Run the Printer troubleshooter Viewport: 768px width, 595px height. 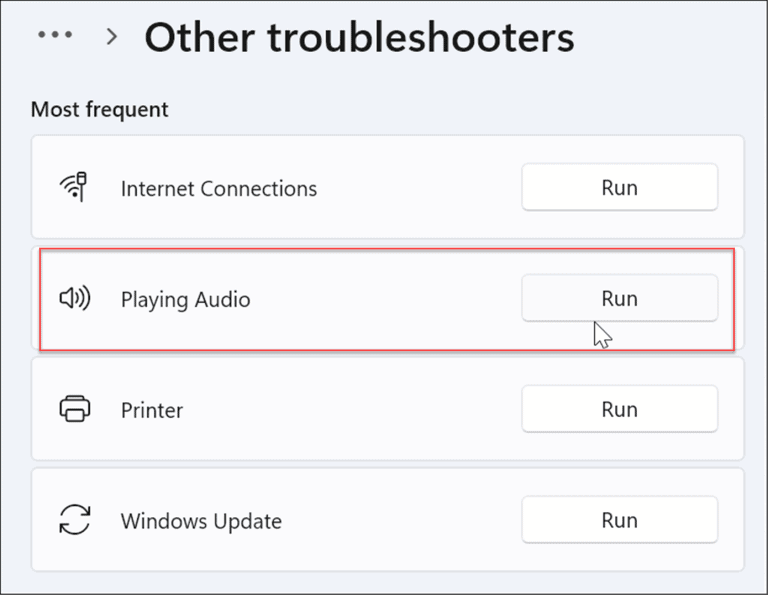pyautogui.click(x=620, y=409)
